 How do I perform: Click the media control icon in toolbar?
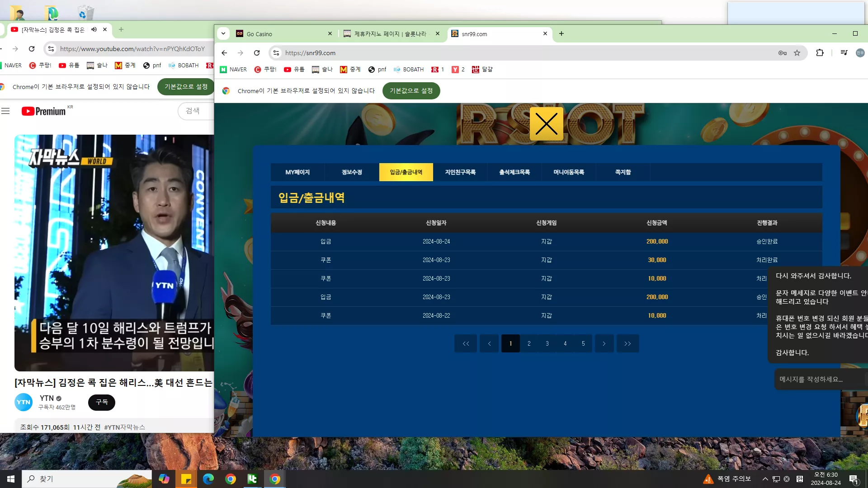(x=844, y=53)
